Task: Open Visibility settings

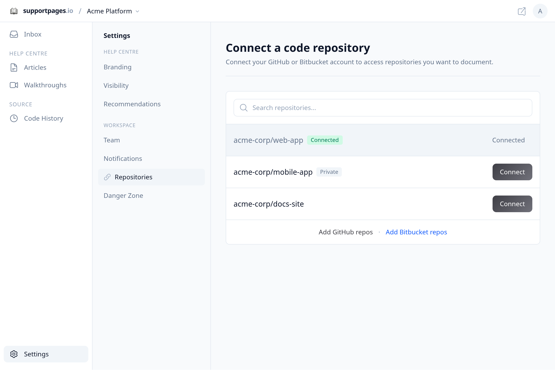Action: [x=116, y=86]
